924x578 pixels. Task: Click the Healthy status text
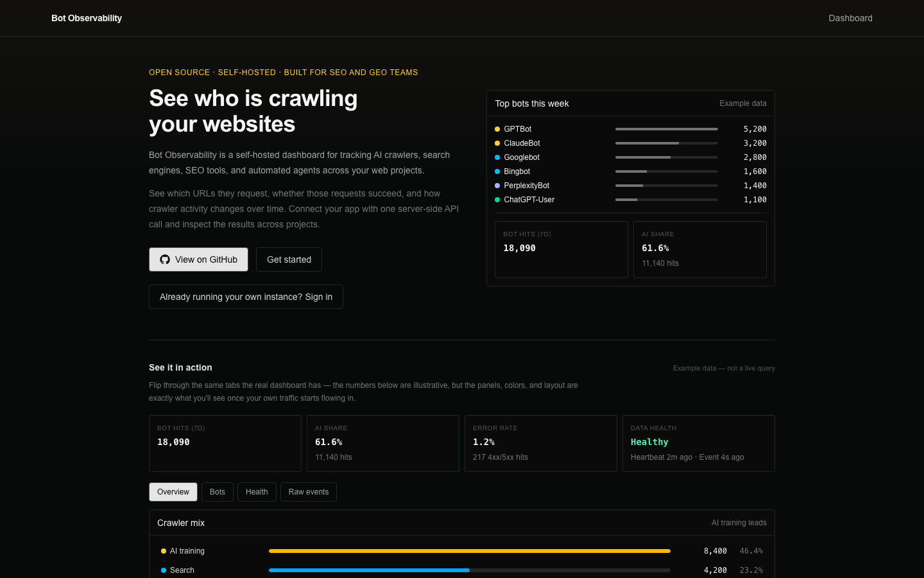point(649,442)
